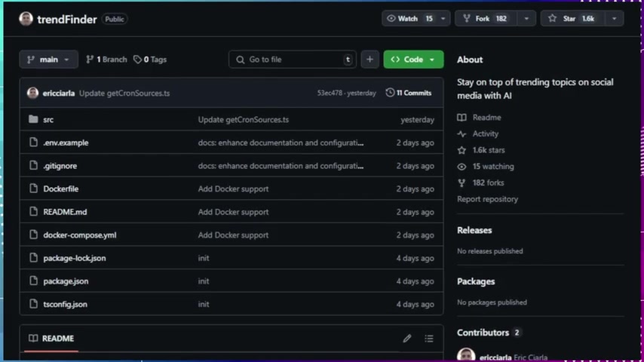Click ericciarla avatar in latest commit row
The image size is (644, 362).
pos(33,93)
